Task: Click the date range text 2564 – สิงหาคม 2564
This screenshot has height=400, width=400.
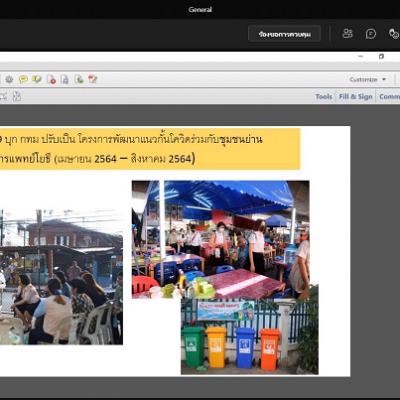Action: (145, 159)
